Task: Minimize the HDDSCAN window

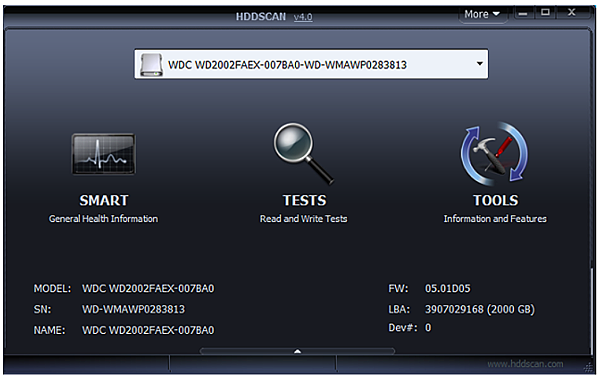Action: pyautogui.click(x=523, y=14)
